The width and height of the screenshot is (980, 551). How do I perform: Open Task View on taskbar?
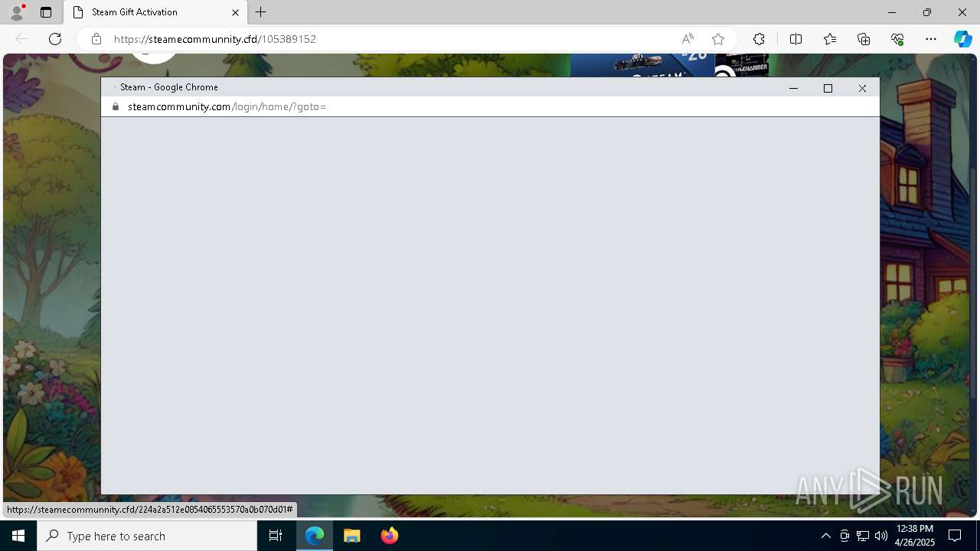click(276, 536)
